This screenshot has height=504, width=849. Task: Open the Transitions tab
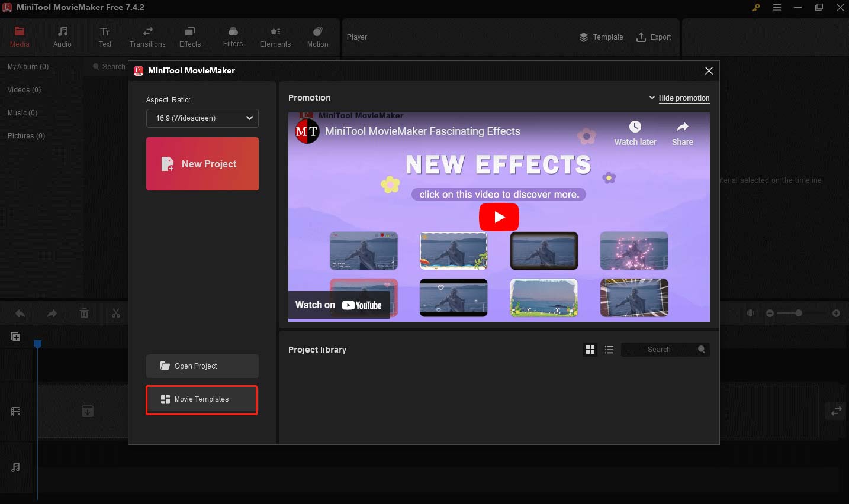pyautogui.click(x=147, y=37)
